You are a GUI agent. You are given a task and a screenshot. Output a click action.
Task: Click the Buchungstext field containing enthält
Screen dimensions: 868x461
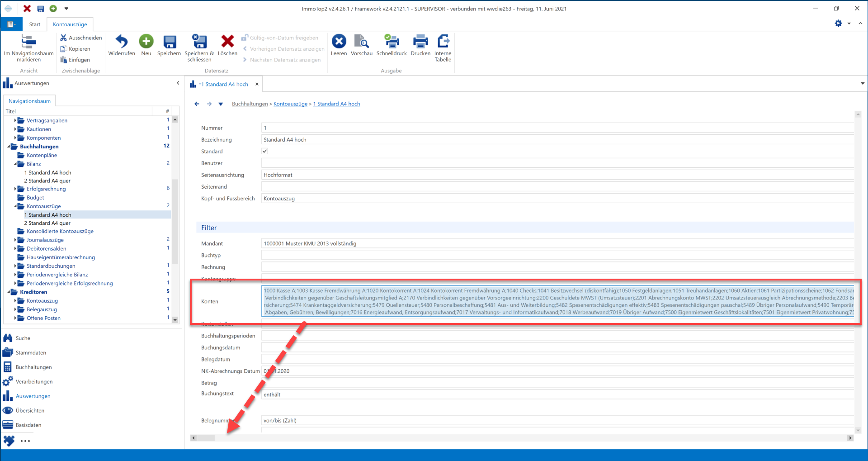[557, 394]
